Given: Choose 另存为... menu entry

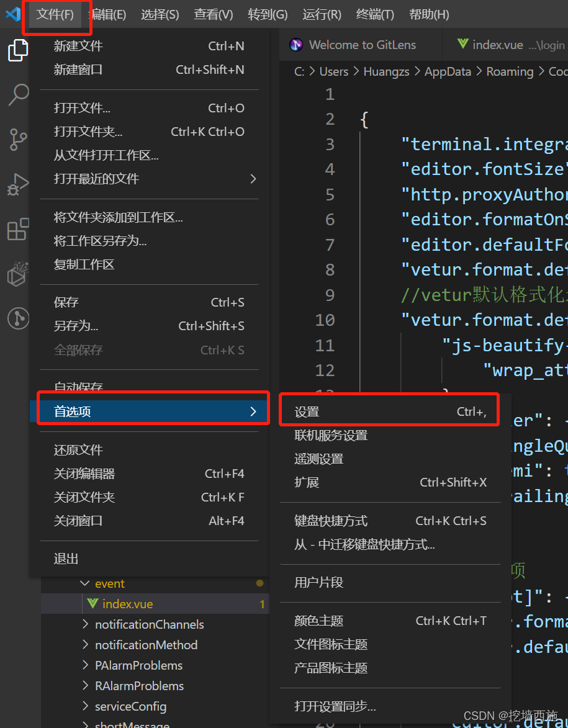Looking at the screenshot, I should [149, 326].
